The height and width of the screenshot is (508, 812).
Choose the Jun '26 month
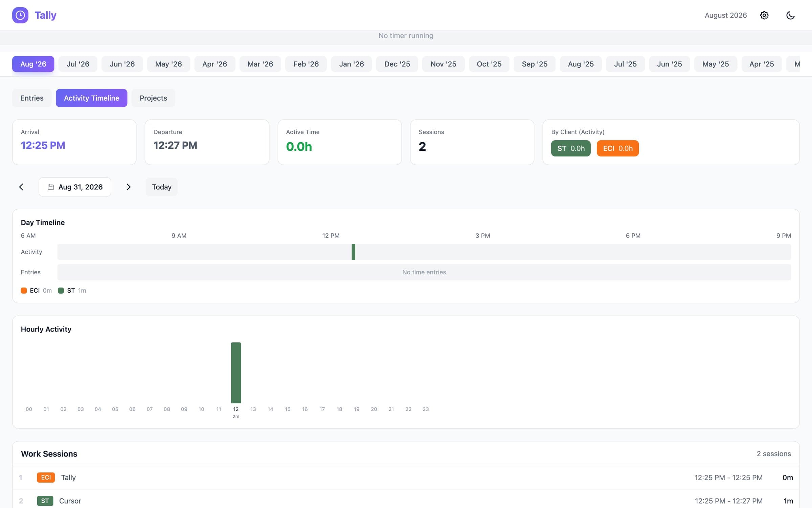pyautogui.click(x=122, y=64)
